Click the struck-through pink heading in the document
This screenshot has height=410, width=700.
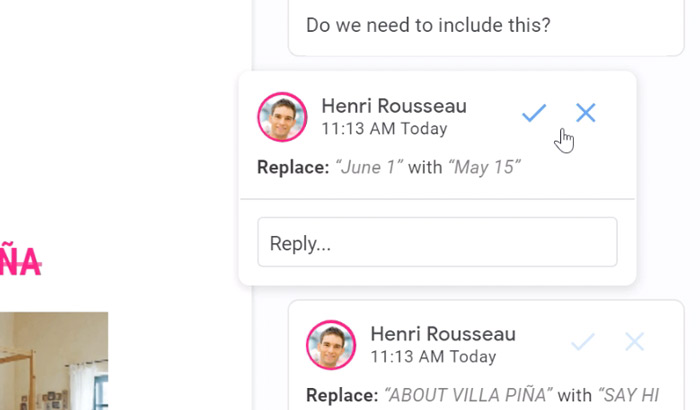tap(20, 262)
